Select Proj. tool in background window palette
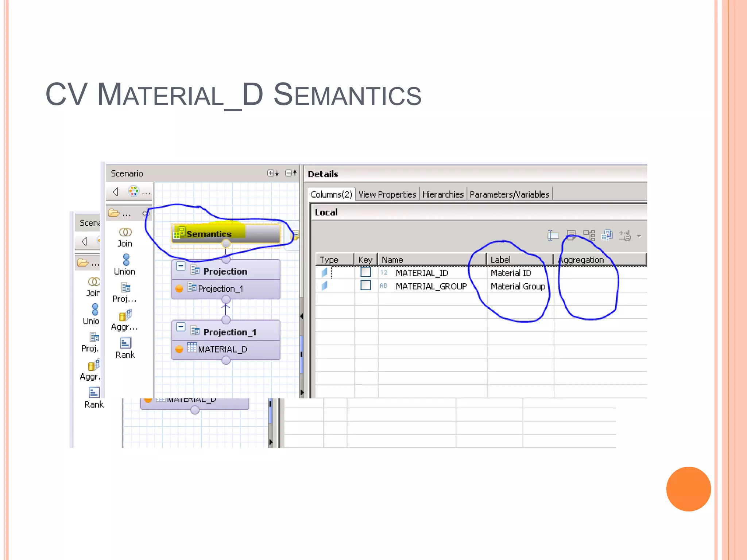This screenshot has width=747, height=560. pyautogui.click(x=90, y=342)
